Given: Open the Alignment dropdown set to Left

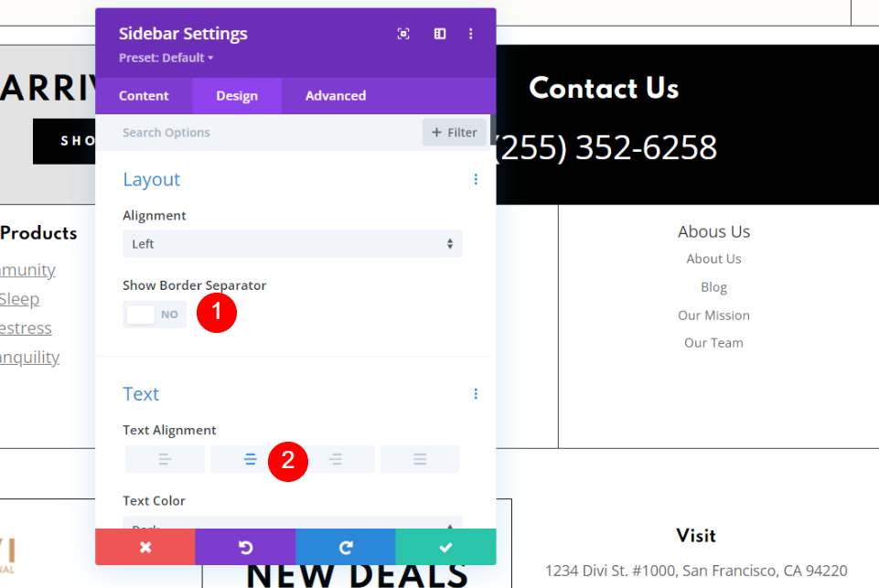Looking at the screenshot, I should click(293, 244).
